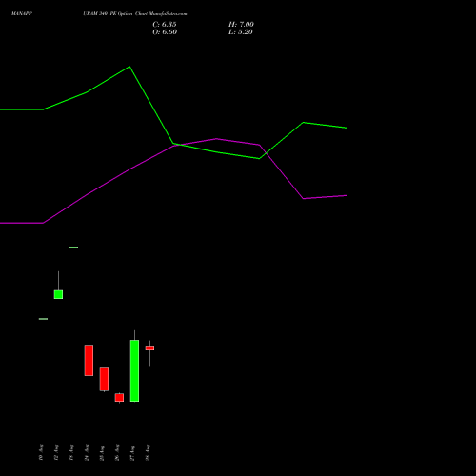Click the highest flat green dash candle
This screenshot has width=476, height=476.
pos(73,248)
